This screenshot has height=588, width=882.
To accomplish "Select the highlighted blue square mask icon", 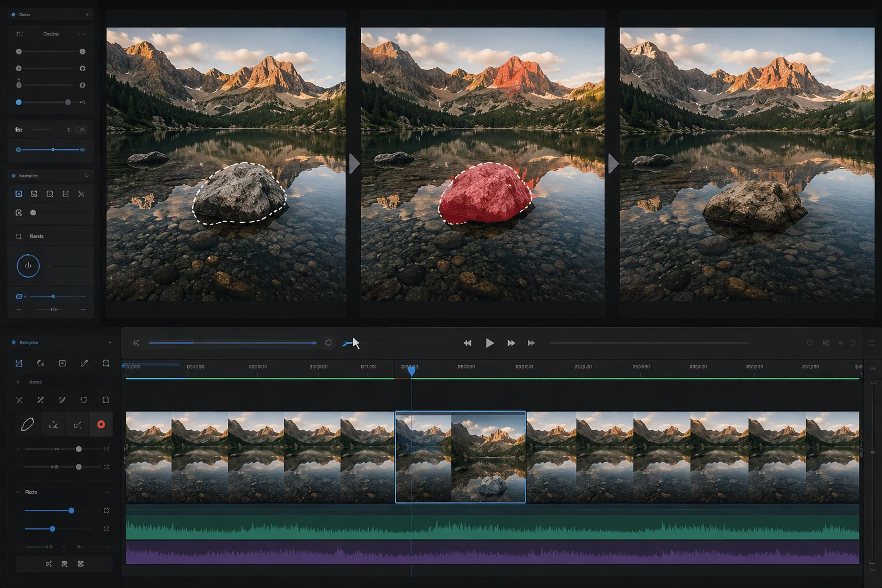I will tap(18, 194).
